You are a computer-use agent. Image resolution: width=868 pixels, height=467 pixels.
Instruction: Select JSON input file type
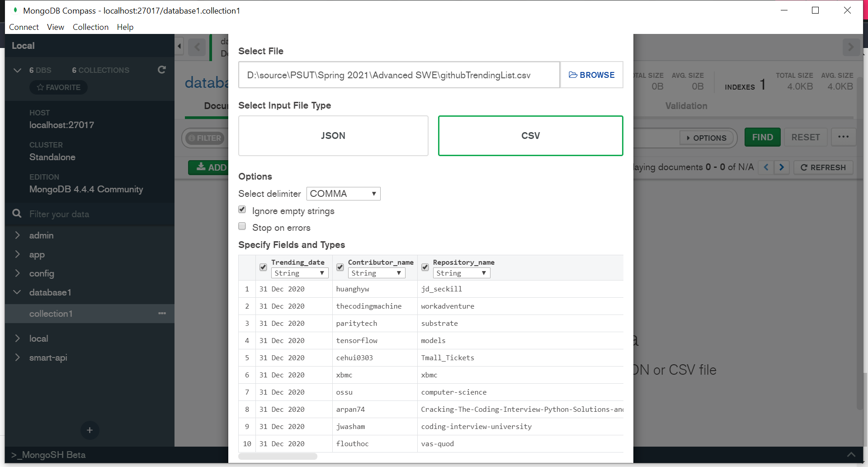(x=333, y=136)
